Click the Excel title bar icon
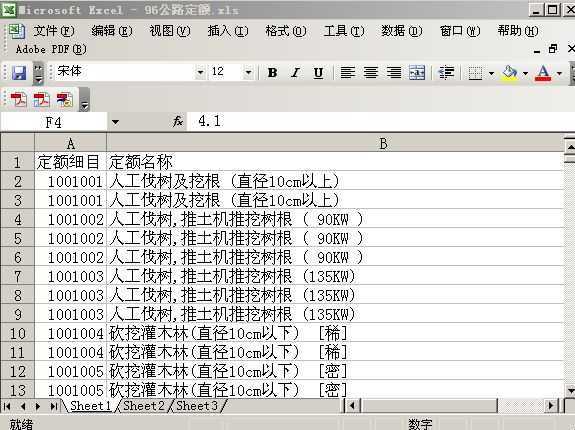The image size is (575, 430). point(8,9)
